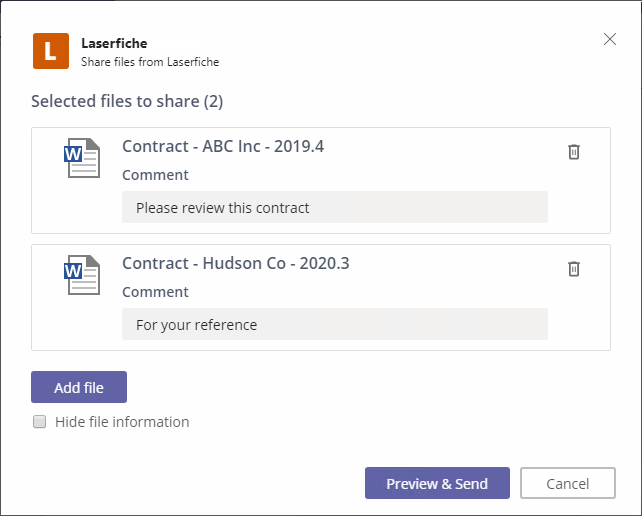Delete the Hudson Co contract file

[574, 269]
